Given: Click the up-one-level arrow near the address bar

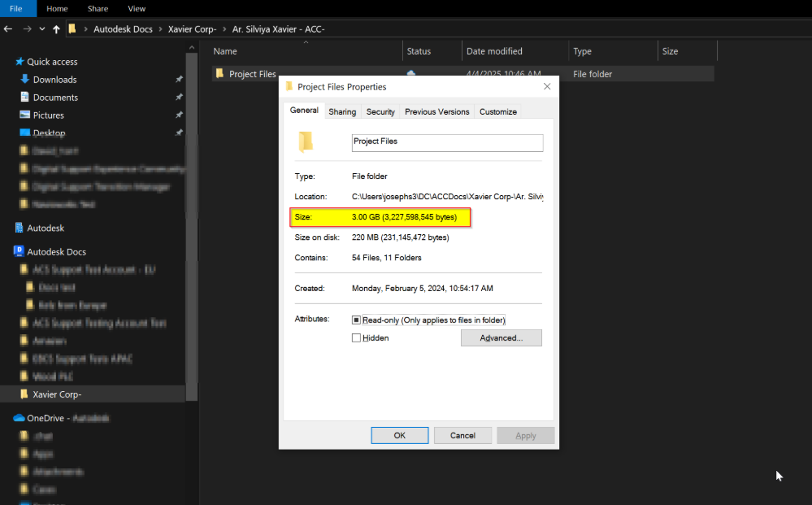Looking at the screenshot, I should point(55,28).
